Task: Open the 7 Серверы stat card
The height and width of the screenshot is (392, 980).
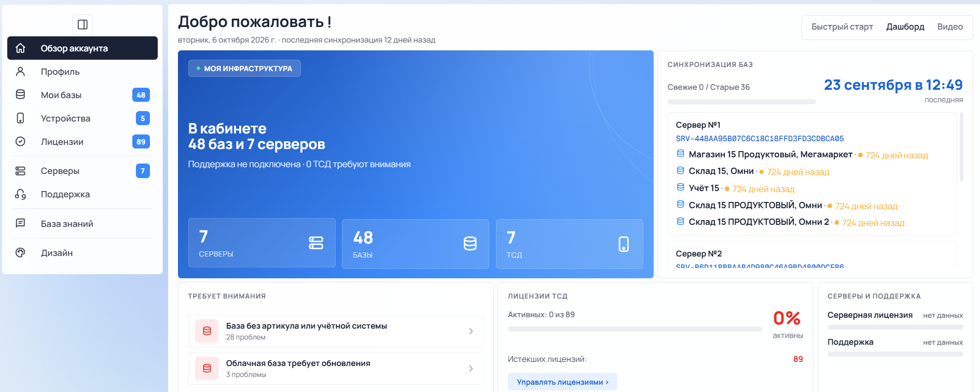Action: click(262, 243)
